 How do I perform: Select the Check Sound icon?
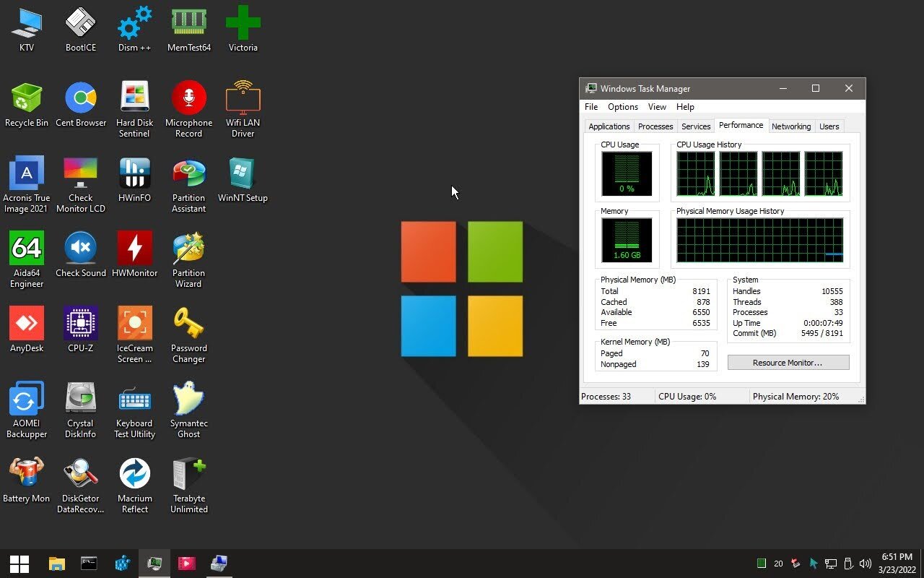[81, 255]
